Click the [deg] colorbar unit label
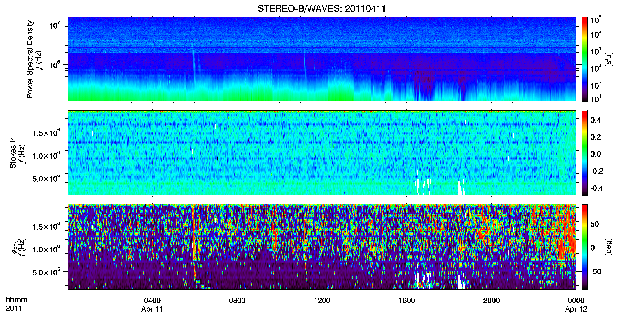 [x=609, y=247]
